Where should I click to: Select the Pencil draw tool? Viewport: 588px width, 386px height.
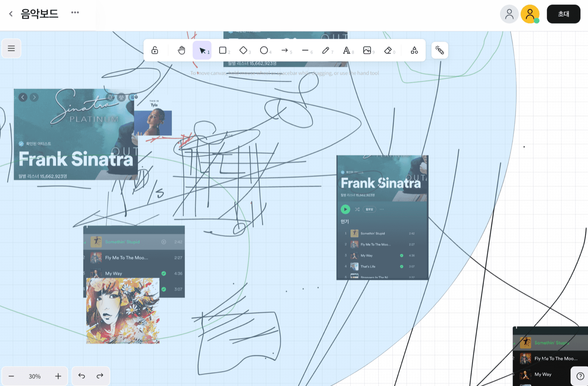326,50
